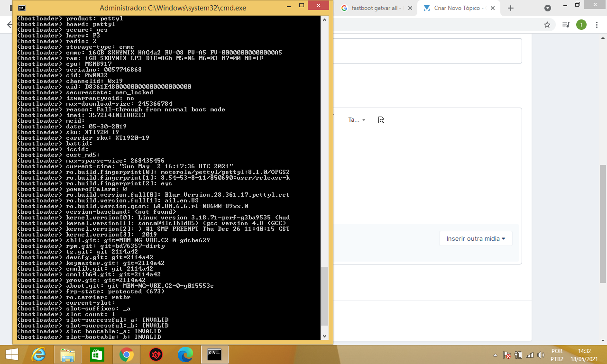Click the 'imei: 357214101188213' line
This screenshot has width=607, height=364.
[82, 115]
